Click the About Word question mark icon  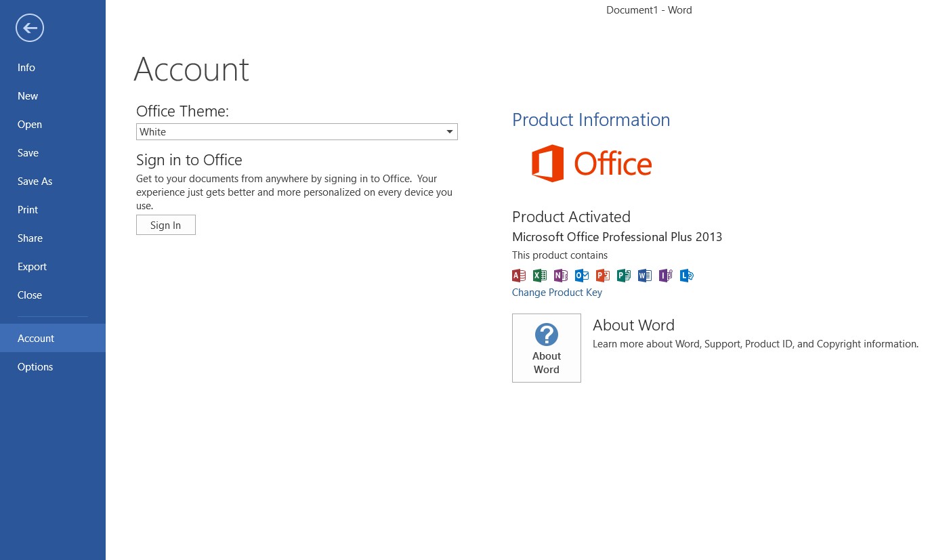546,335
